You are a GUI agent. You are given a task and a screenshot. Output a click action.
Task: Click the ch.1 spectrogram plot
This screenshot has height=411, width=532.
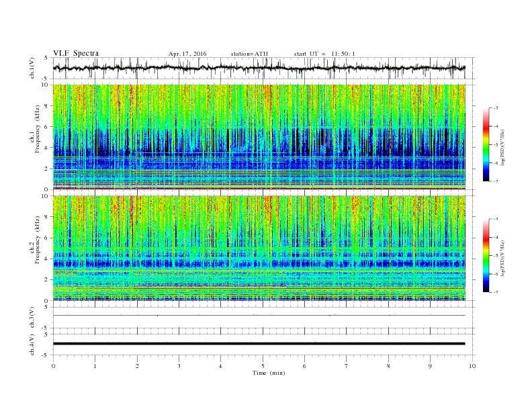259,137
